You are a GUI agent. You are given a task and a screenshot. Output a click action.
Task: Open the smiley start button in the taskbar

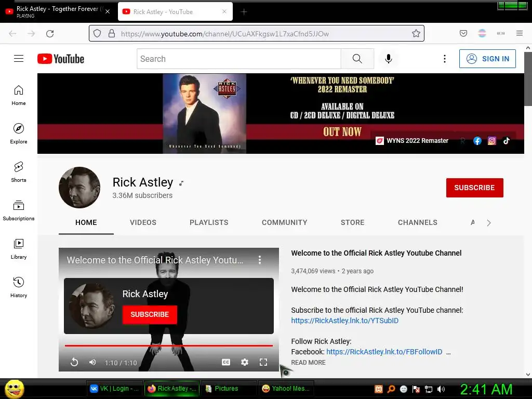coord(14,389)
